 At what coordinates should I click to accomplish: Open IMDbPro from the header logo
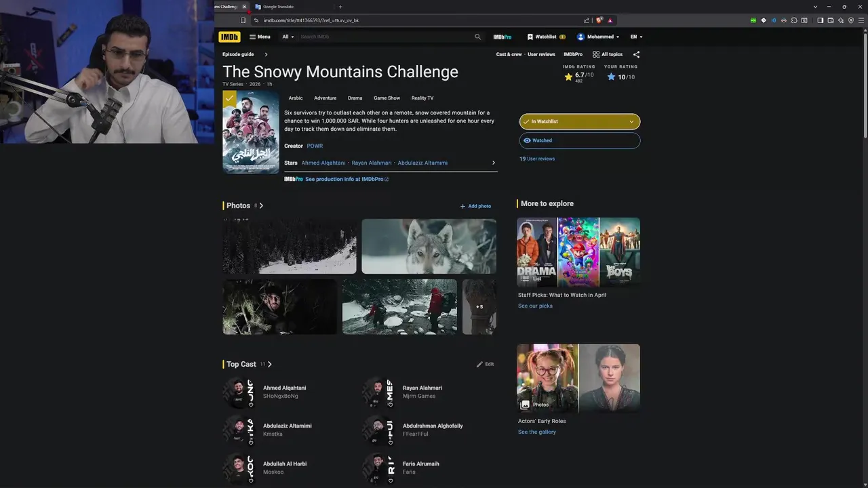(502, 37)
